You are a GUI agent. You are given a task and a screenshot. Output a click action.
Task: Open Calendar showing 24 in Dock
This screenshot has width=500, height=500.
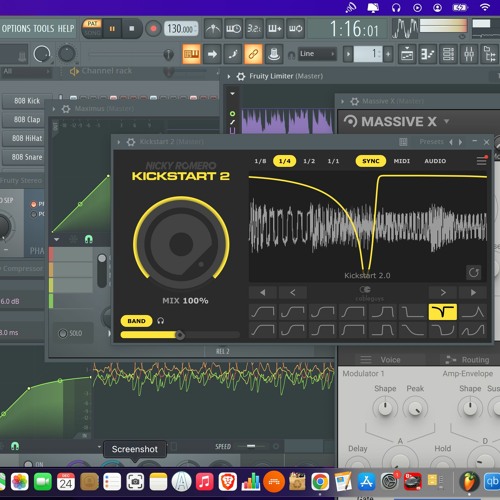point(66,482)
